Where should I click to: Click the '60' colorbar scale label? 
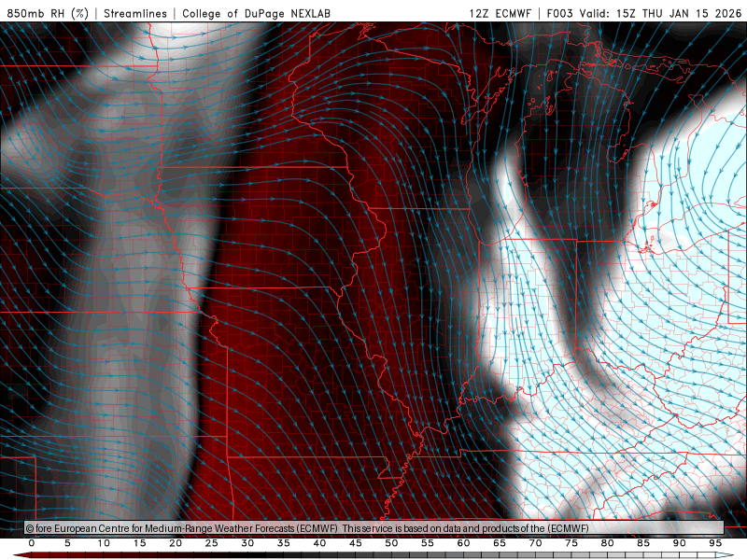pos(463,543)
